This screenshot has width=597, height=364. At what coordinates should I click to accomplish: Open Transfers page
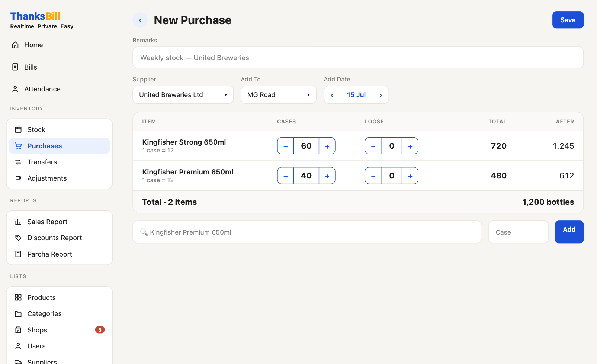[x=60, y=162]
